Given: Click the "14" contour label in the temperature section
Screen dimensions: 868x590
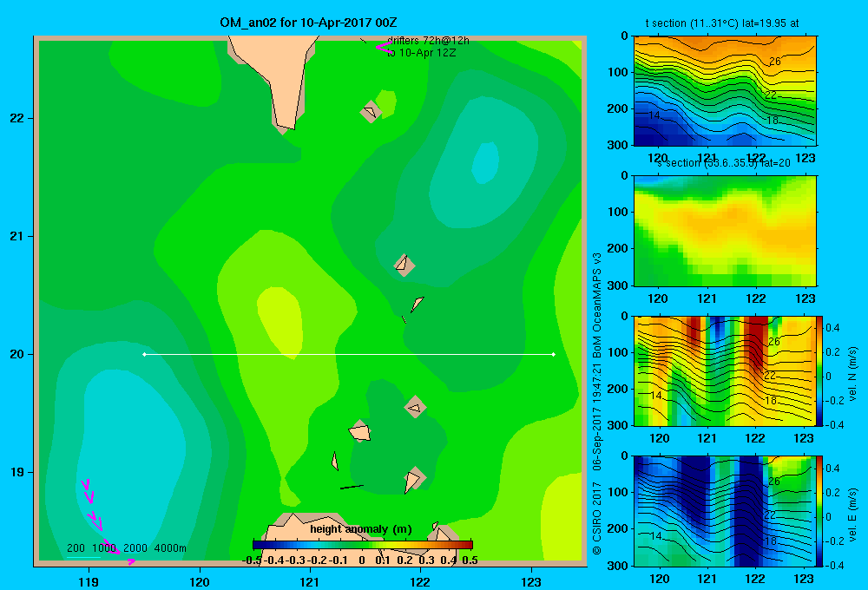Looking at the screenshot, I should pos(654,115).
